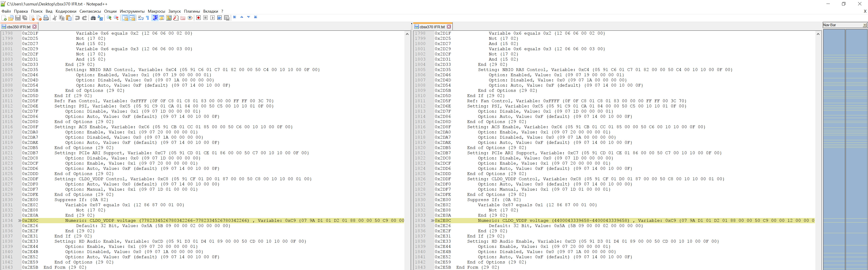Toggle word wrap in toolbar

coord(141,18)
